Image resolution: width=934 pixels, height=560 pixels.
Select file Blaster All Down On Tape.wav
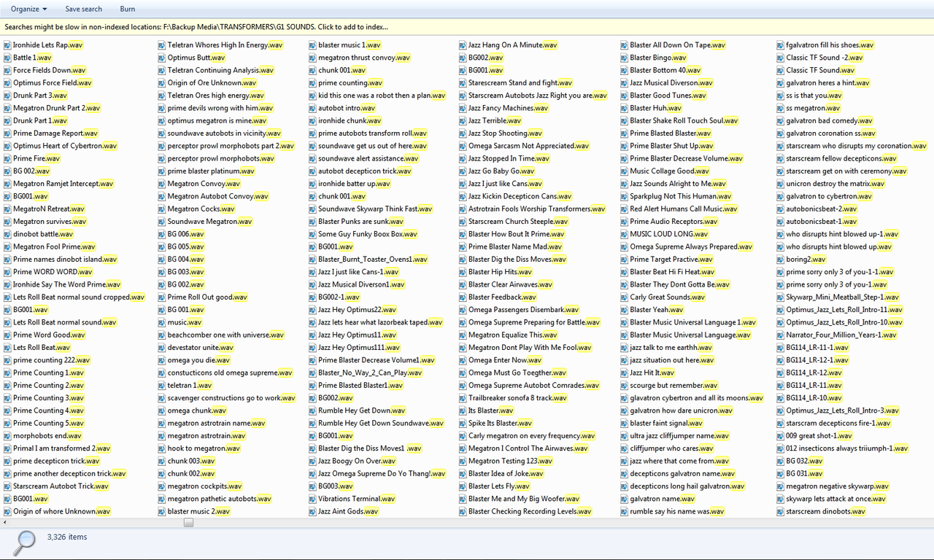click(678, 45)
